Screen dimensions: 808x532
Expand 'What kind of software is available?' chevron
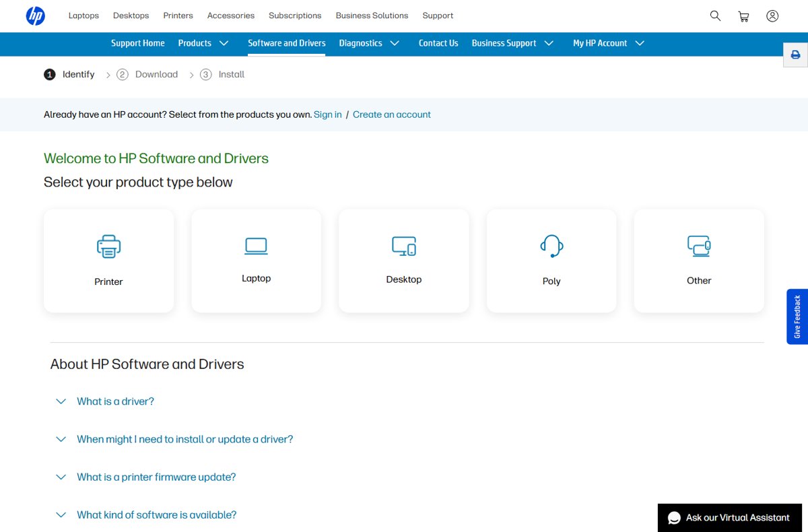[x=61, y=514]
